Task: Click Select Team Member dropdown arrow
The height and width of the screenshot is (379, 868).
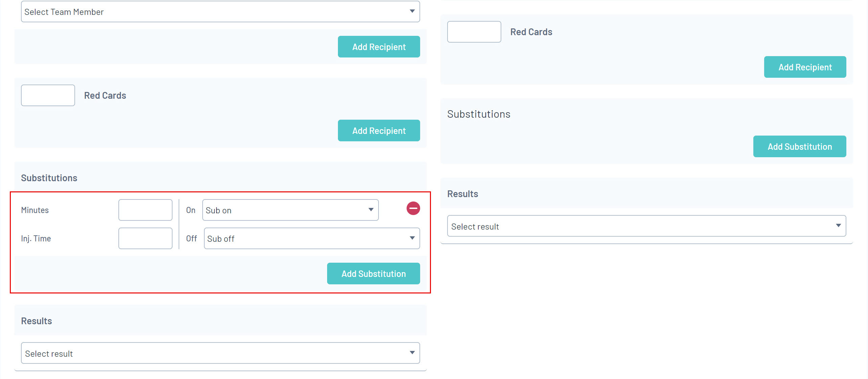Action: (412, 11)
